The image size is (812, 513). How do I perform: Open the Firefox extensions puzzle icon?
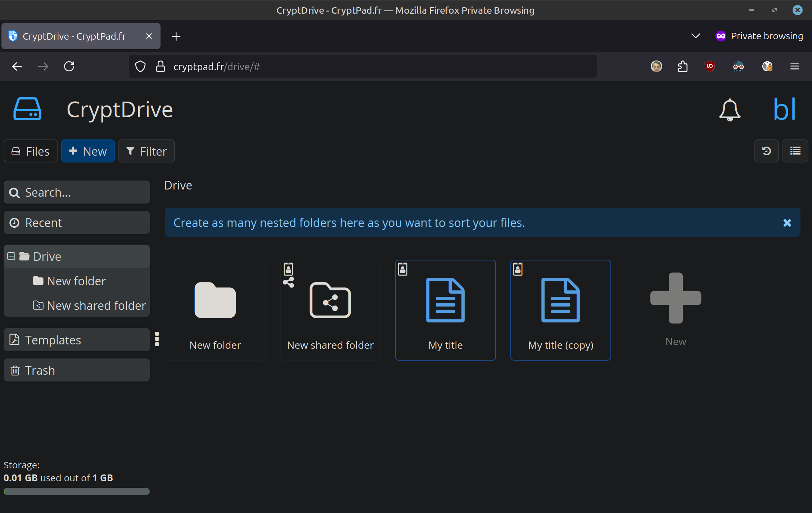click(682, 66)
